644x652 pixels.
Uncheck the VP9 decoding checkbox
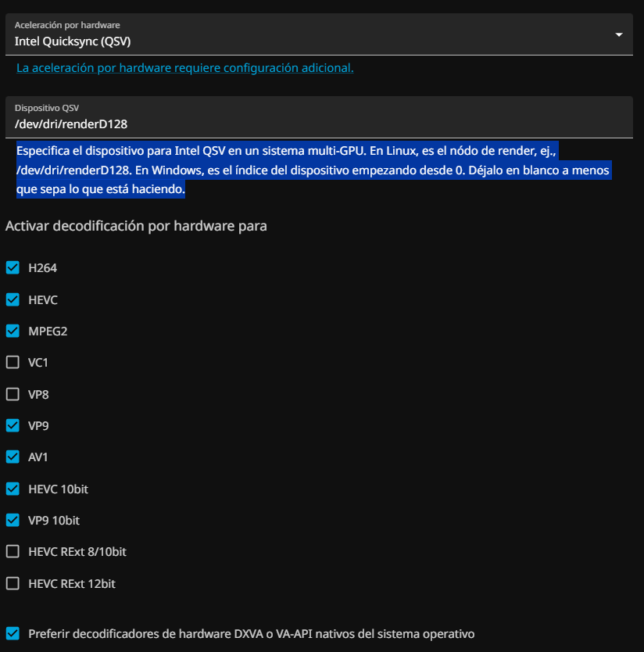click(x=13, y=425)
